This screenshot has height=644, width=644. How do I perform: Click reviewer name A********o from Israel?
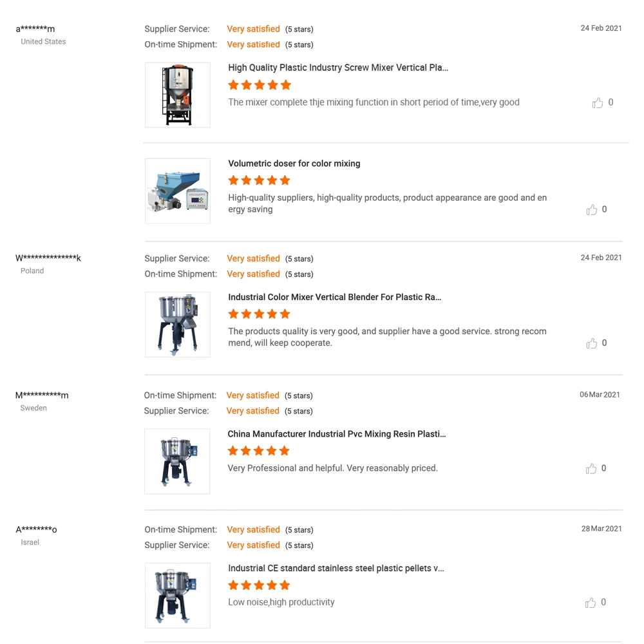coord(37,530)
